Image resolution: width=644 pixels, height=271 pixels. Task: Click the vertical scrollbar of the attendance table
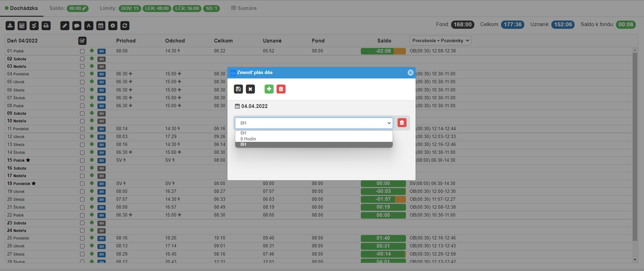pyautogui.click(x=635, y=147)
